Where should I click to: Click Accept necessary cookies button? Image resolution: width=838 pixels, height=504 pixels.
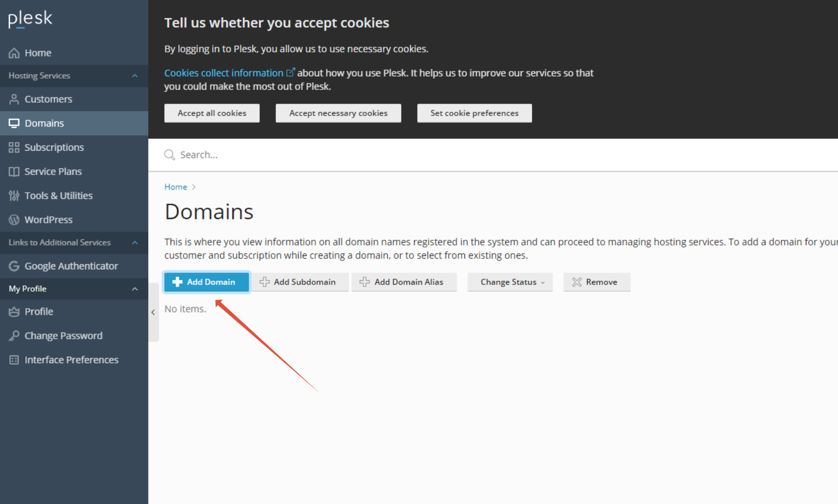338,113
